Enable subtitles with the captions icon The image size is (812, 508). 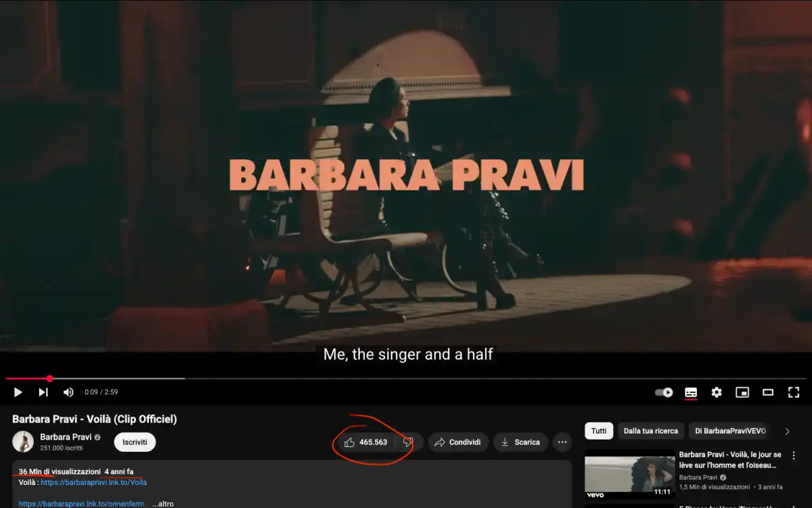(x=690, y=392)
